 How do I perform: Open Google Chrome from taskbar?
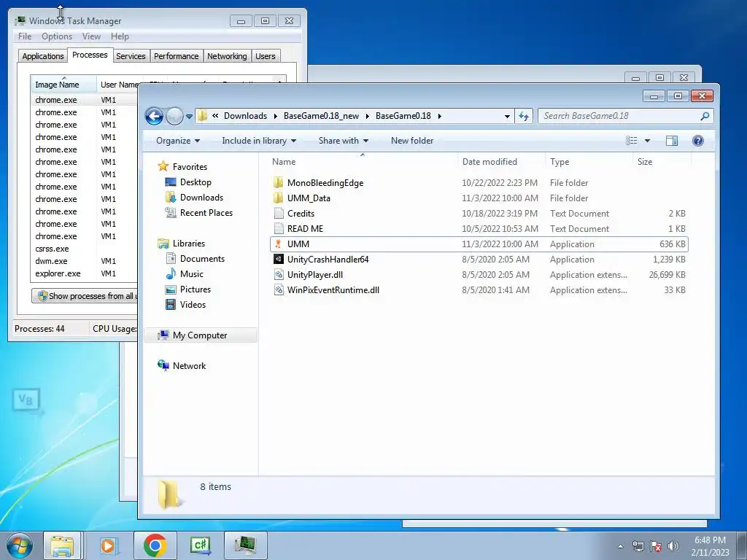pyautogui.click(x=155, y=545)
